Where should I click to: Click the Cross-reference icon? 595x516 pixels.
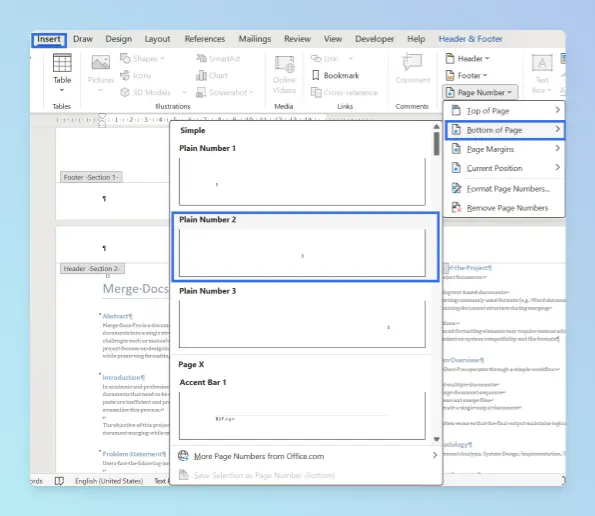click(x=316, y=92)
